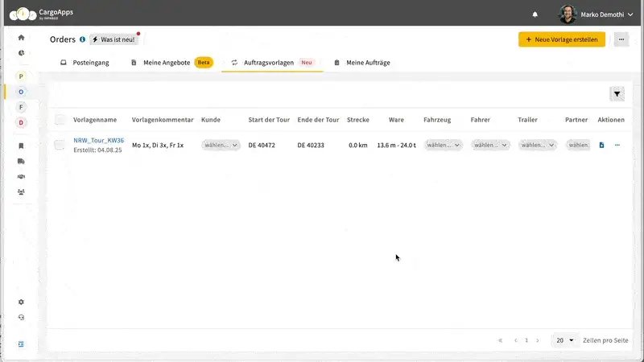This screenshot has width=644, height=362.
Task: Open the Kunde wählen dropdown
Action: pos(221,145)
